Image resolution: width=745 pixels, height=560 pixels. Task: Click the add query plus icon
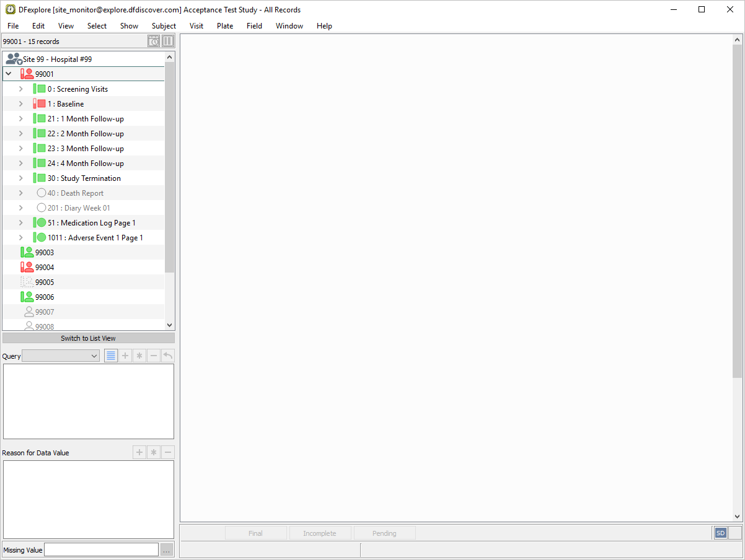[x=125, y=356]
